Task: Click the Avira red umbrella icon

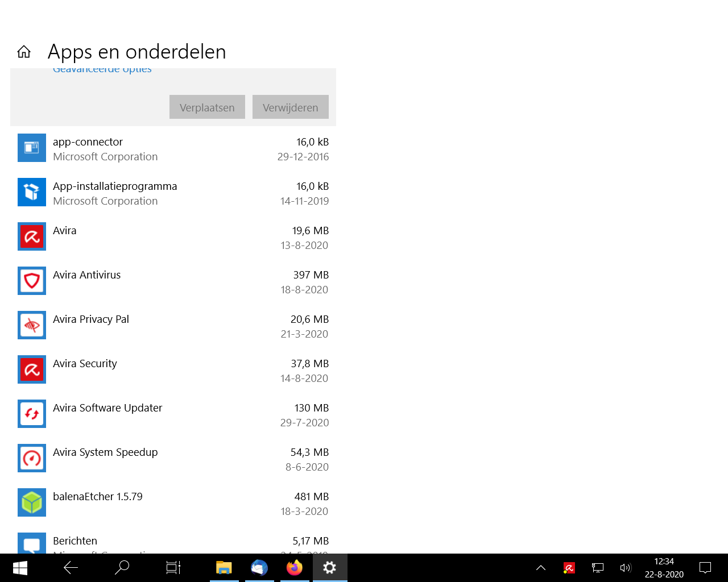Action: 32,236
